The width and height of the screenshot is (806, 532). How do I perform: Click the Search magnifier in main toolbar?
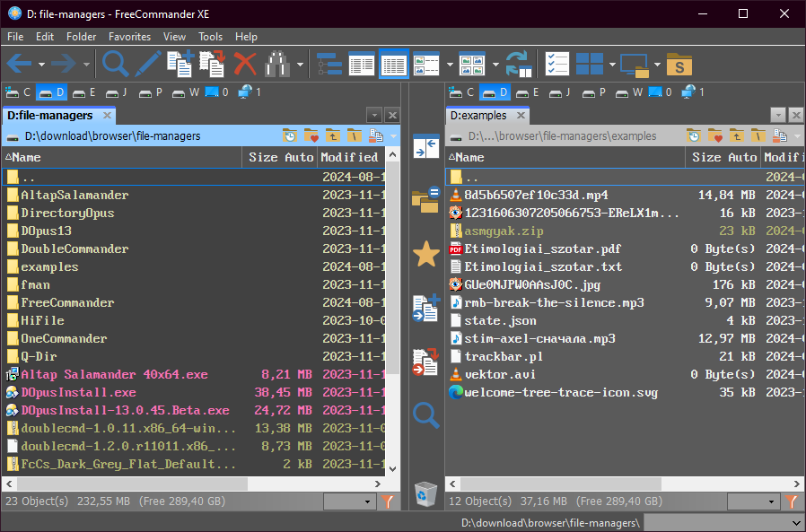(116, 64)
